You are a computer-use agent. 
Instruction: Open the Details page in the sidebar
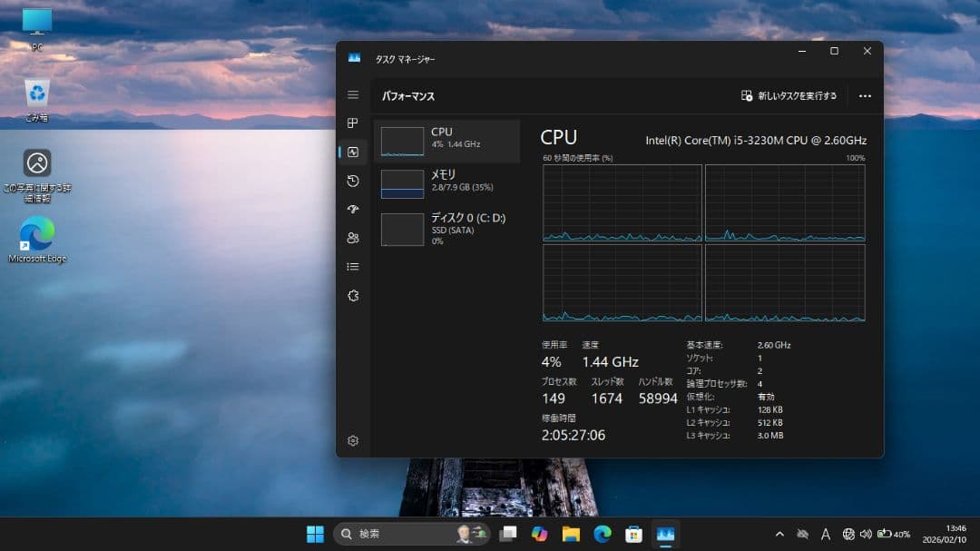353,266
